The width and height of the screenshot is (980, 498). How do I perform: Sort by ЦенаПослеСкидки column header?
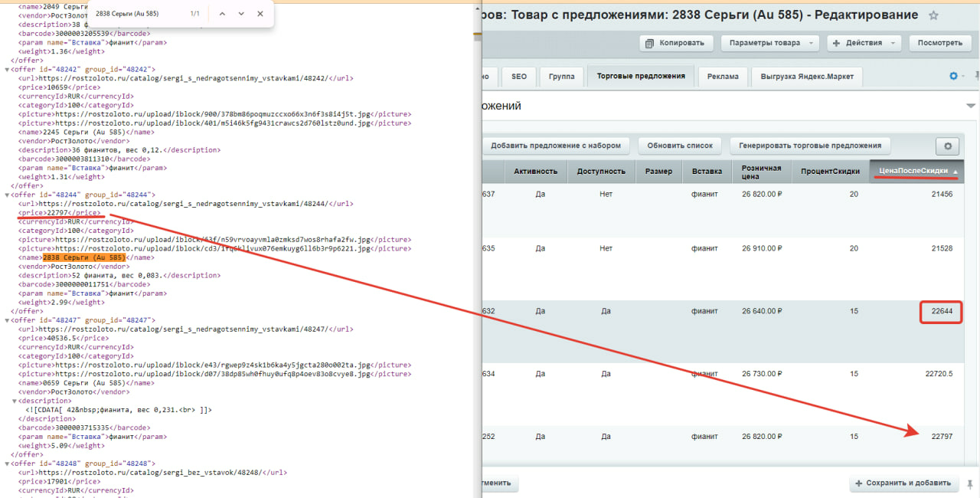pyautogui.click(x=917, y=171)
